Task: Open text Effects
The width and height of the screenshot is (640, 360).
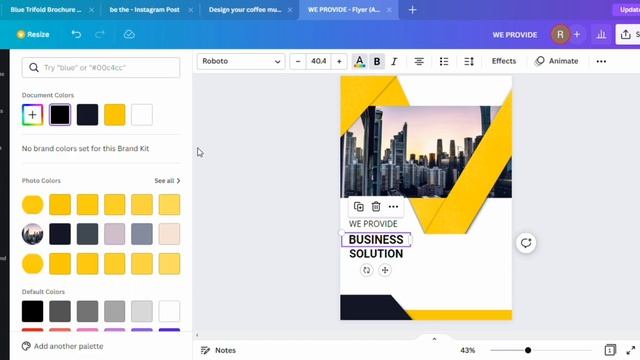Action: tap(504, 61)
